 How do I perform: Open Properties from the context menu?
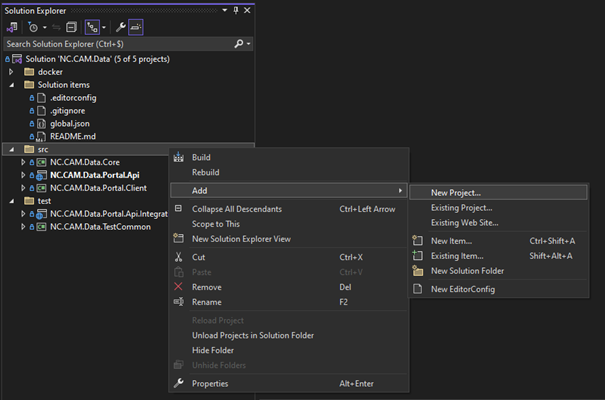tap(210, 383)
